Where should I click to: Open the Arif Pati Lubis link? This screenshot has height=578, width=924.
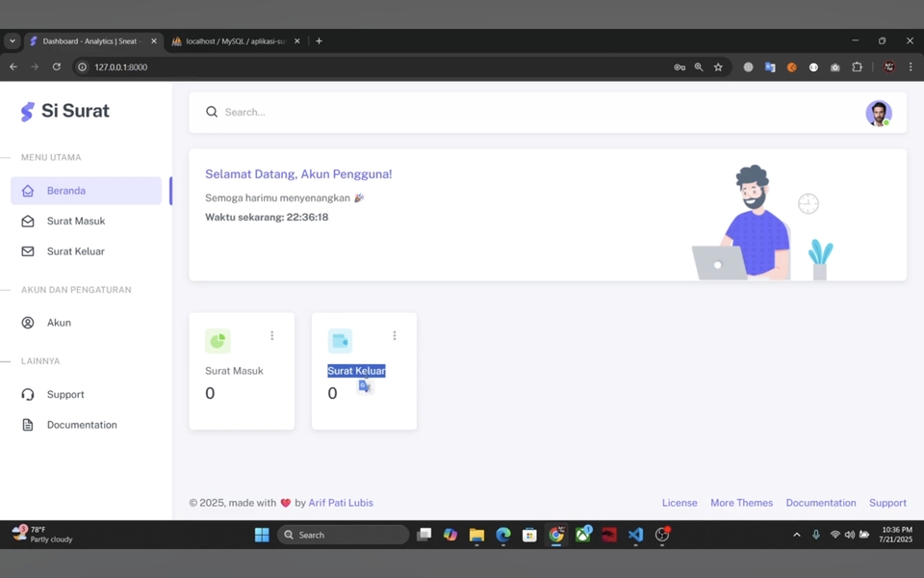(341, 503)
